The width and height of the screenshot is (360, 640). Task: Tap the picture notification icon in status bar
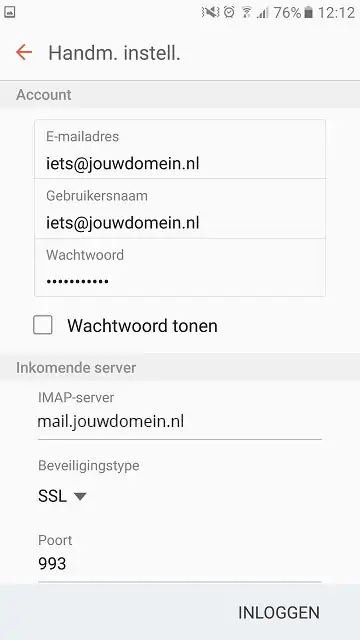point(9,12)
